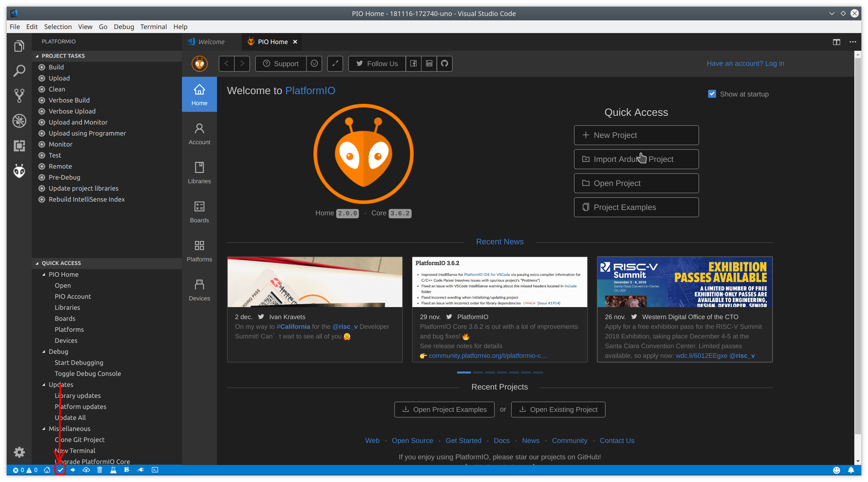This screenshot has height=482, width=868.
Task: Open Extensions view in activity bar
Action: (19, 146)
